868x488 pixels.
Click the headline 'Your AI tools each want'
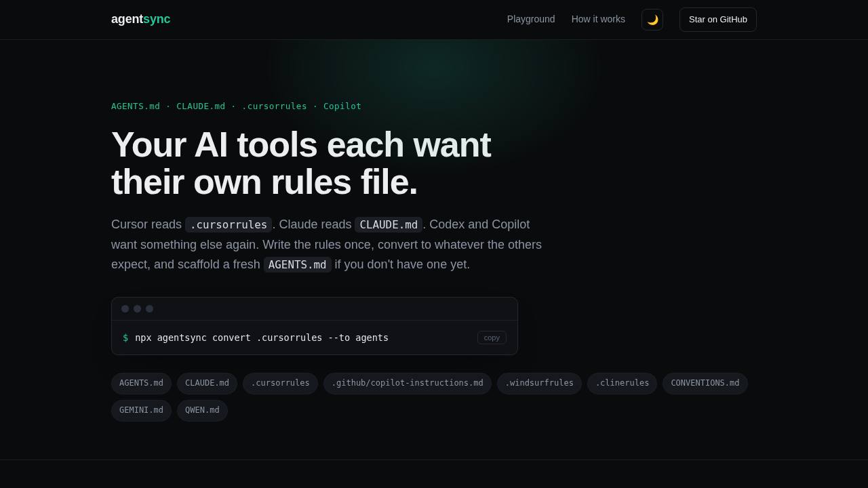tap(301, 145)
